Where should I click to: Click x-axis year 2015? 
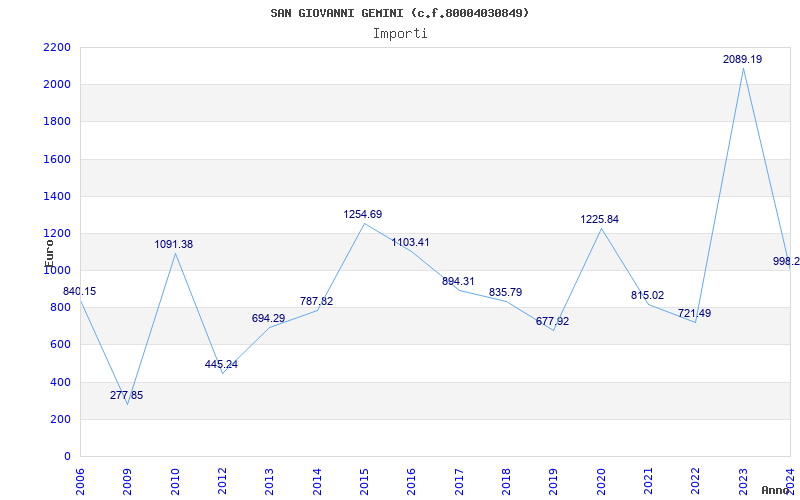pyautogui.click(x=364, y=482)
